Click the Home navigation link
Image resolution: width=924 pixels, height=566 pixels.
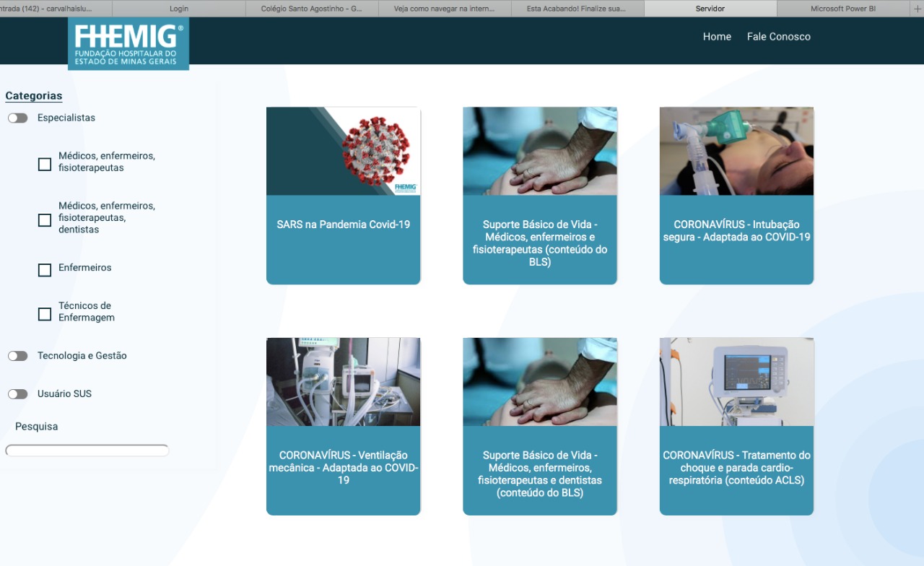pos(717,37)
